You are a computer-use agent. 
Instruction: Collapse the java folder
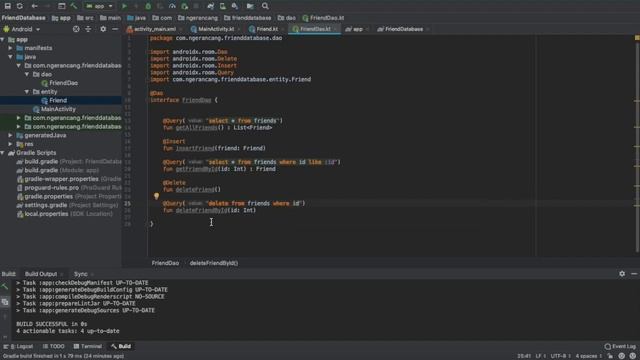(11, 57)
